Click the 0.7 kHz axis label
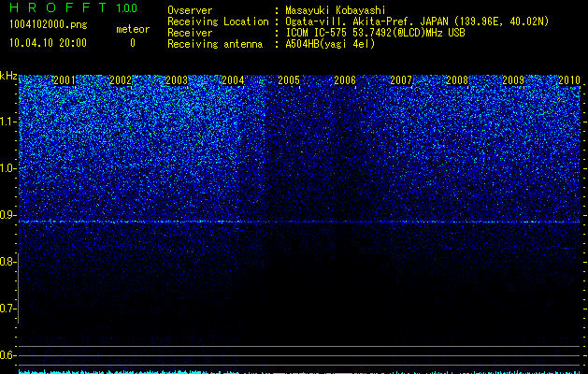 7,309
